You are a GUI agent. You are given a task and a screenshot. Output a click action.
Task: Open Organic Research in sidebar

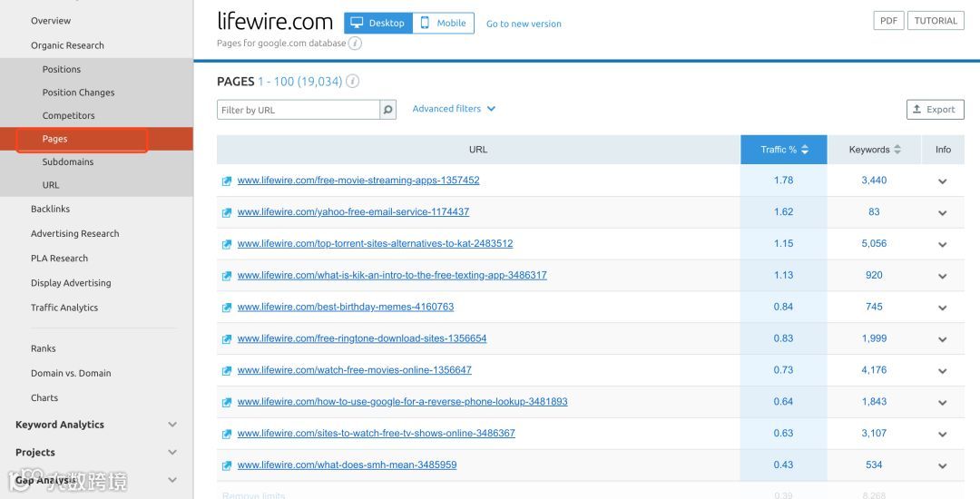[67, 45]
